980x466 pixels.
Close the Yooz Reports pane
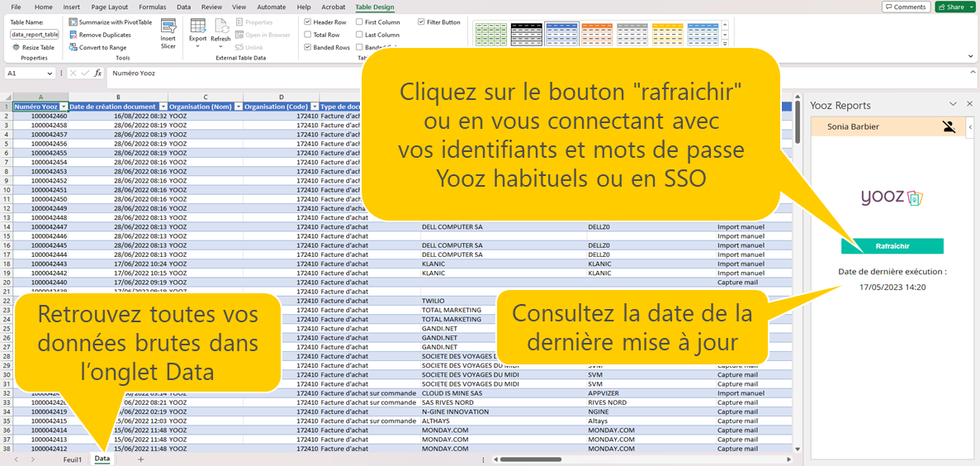click(x=969, y=104)
